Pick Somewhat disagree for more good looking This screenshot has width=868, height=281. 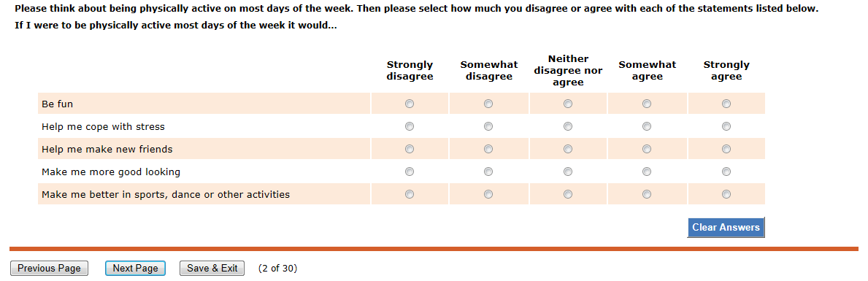(x=488, y=172)
